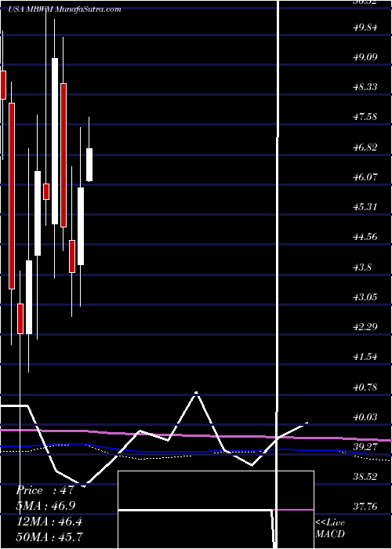
Task: Click the 49.09 price axis label
Action: coord(365,56)
